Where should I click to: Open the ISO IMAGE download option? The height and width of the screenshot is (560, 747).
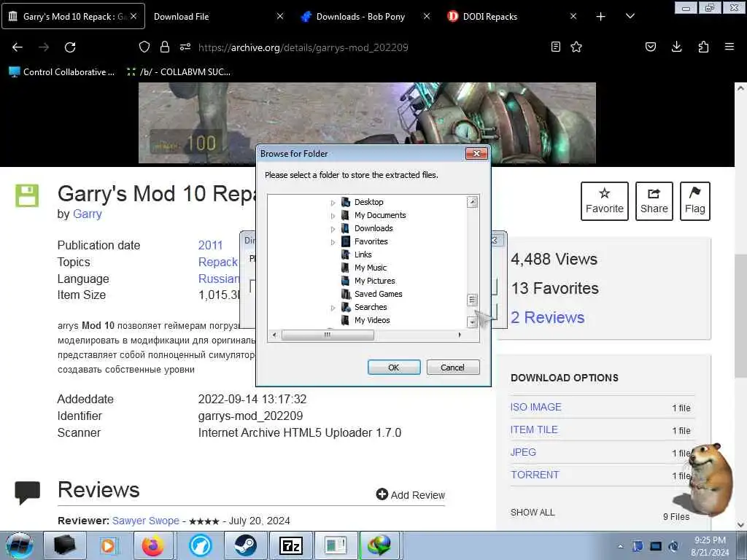click(535, 407)
